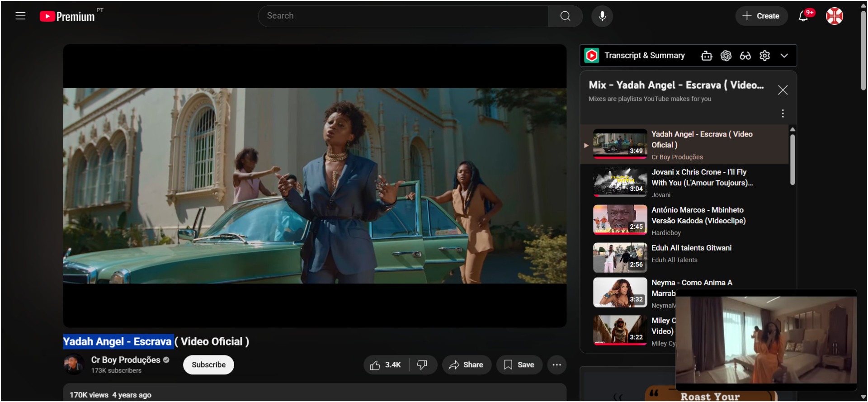Open the hamburger guide menu
The height and width of the screenshot is (402, 868).
point(20,16)
